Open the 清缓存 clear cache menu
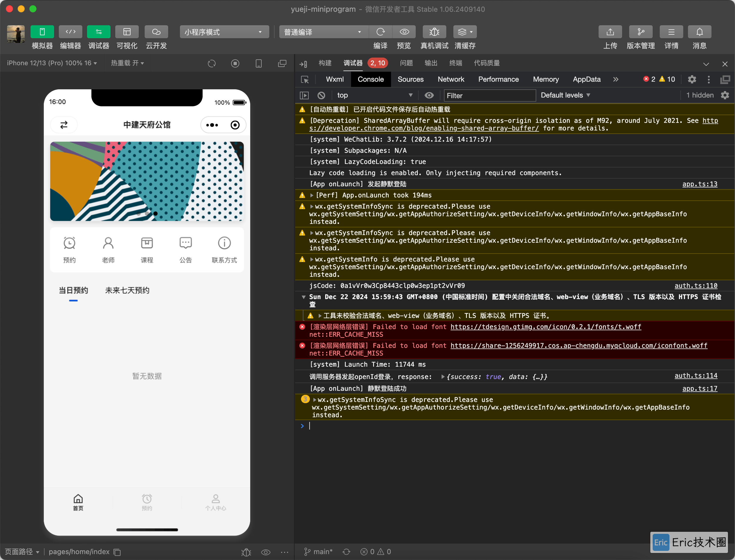 pyautogui.click(x=465, y=32)
